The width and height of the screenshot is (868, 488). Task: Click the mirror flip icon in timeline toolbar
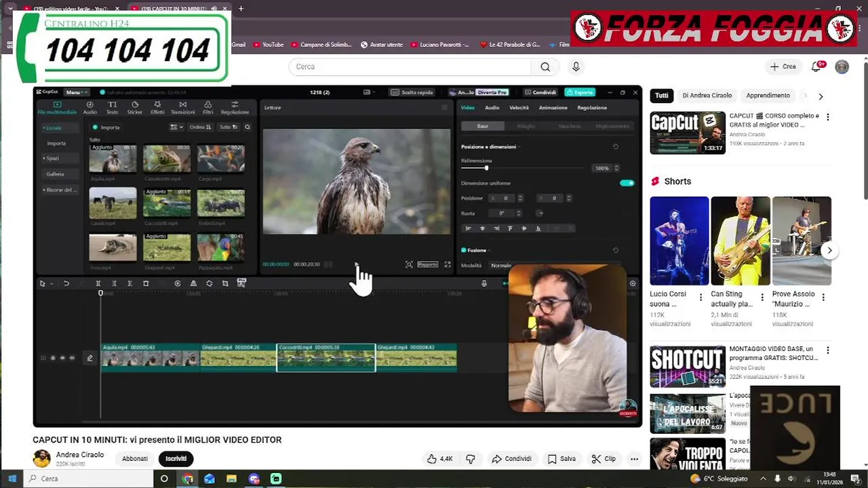click(x=193, y=283)
